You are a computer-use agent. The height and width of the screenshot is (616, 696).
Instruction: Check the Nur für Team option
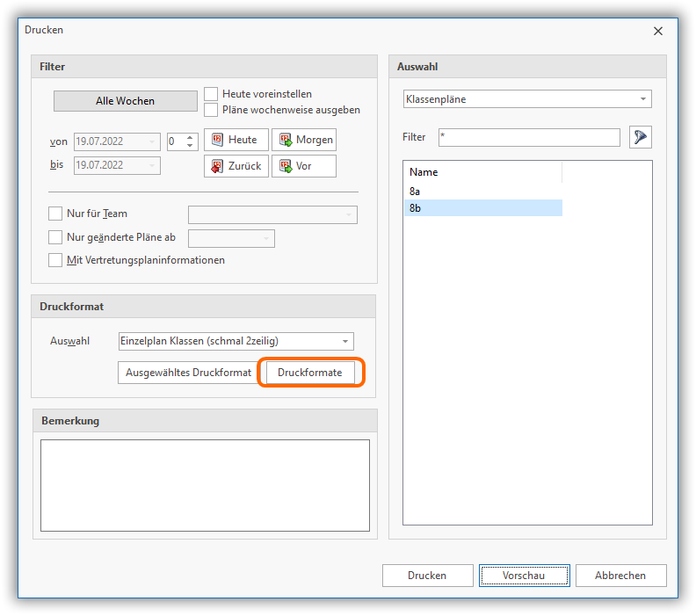[56, 214]
